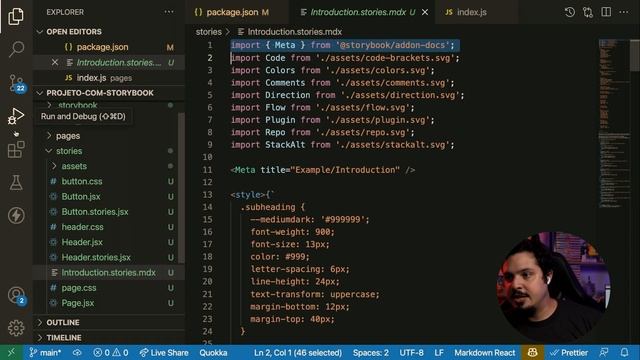Expand the .storybook folder
Screen dimensions: 640x360
click(x=77, y=105)
